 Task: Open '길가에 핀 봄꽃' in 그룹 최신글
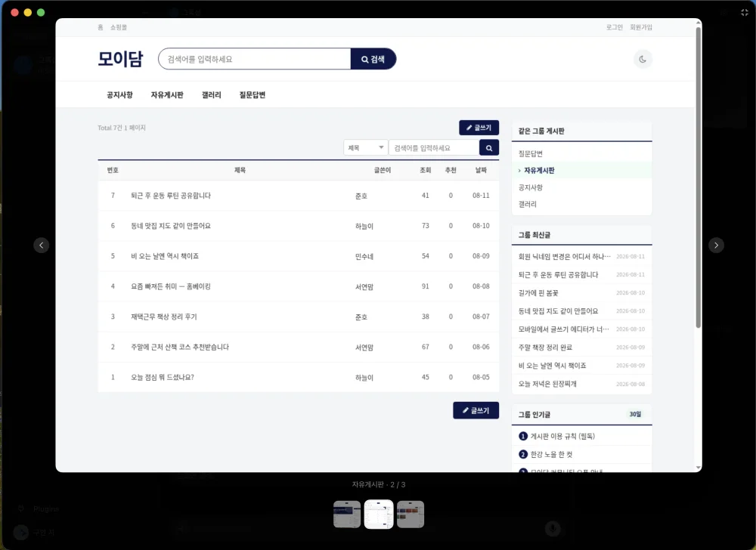pyautogui.click(x=538, y=293)
